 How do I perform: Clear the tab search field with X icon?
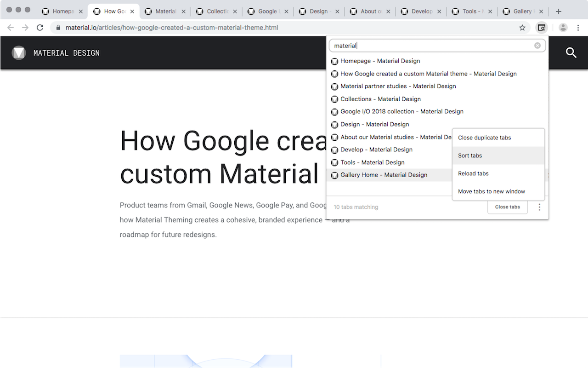(537, 46)
